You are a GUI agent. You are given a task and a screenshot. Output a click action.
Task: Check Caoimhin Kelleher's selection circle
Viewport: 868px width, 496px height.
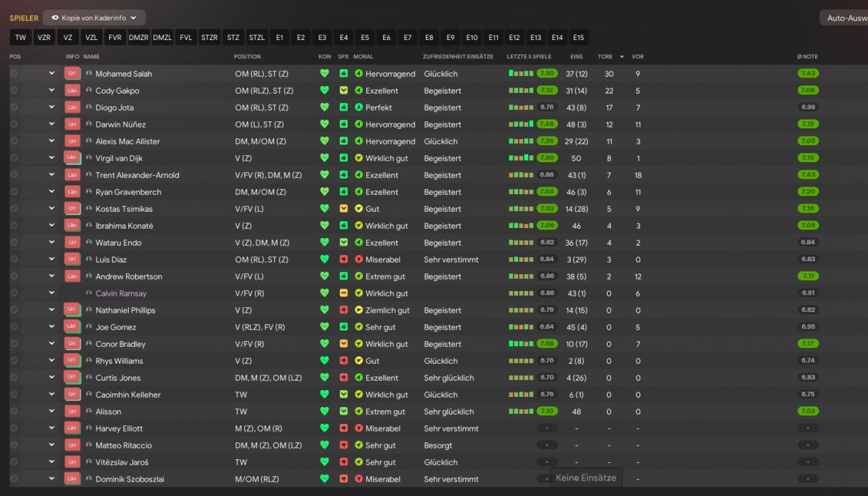(14, 394)
